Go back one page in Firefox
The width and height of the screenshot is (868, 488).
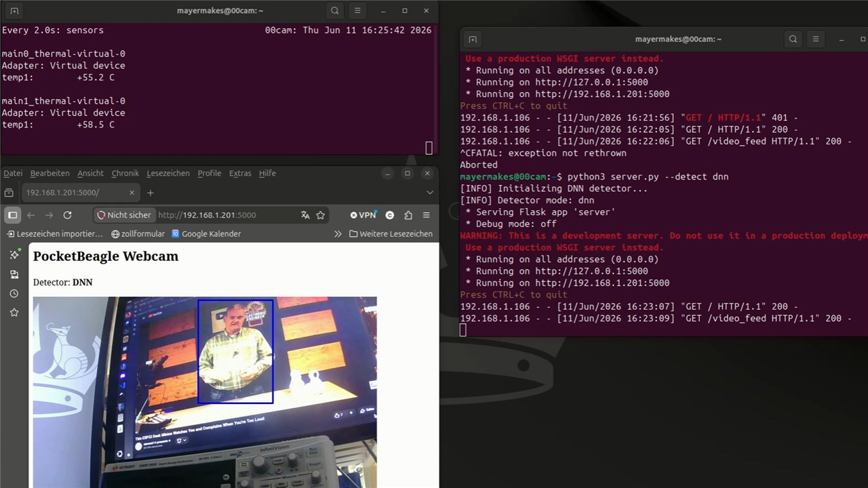31,215
